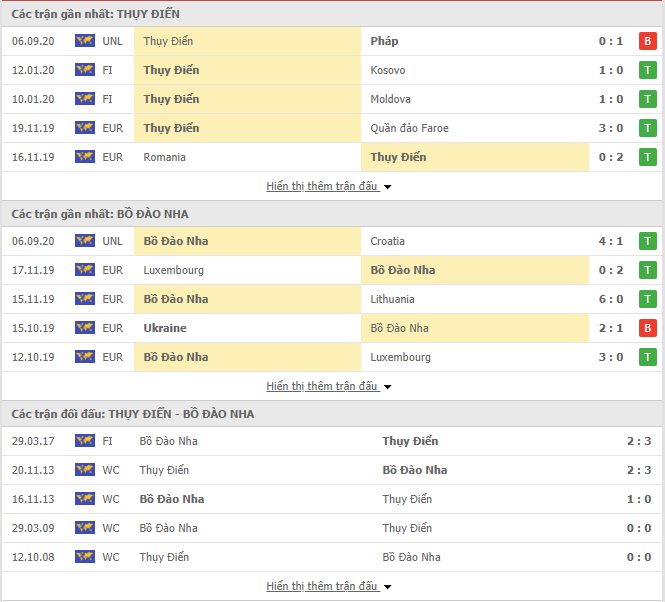The width and height of the screenshot is (665, 602).
Task: Show more head-to-head matches at the bottom
Action: coord(329,586)
